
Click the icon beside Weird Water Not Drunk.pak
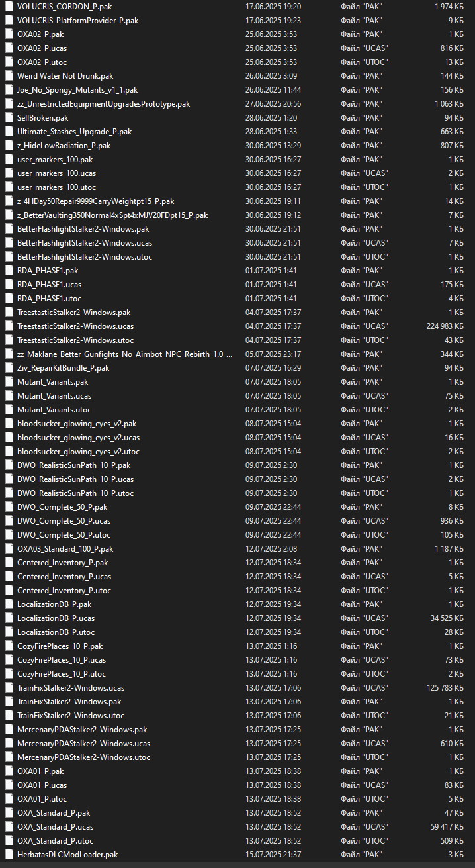pos(9,76)
